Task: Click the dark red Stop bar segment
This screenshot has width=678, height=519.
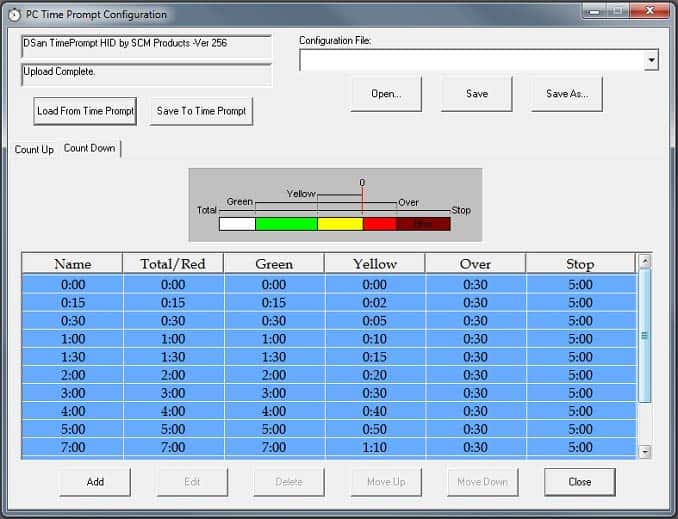Action: pyautogui.click(x=423, y=224)
